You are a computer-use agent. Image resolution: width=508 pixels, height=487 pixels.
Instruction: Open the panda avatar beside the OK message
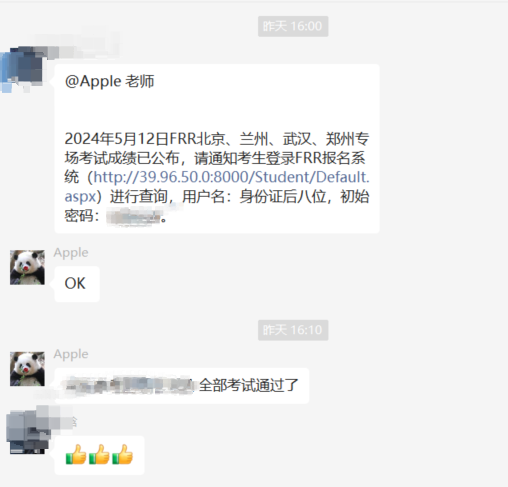27,267
